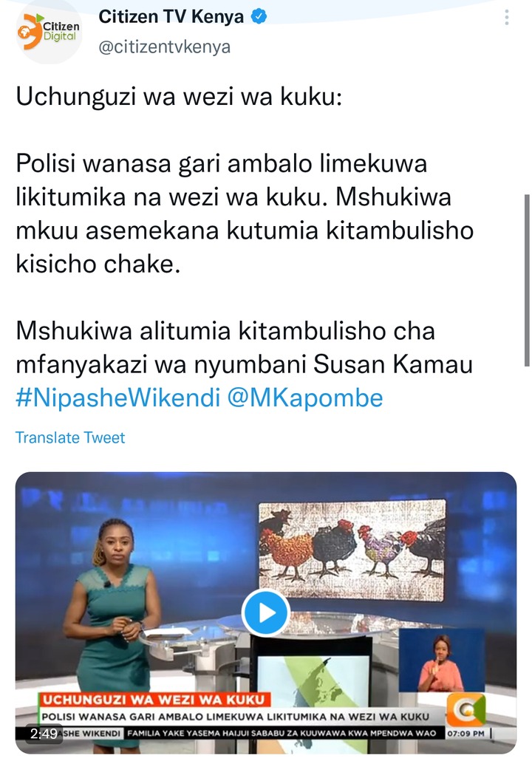Screen dimensions: 532x761
Task: Click the bottom news ticker in the video
Action: (282, 733)
